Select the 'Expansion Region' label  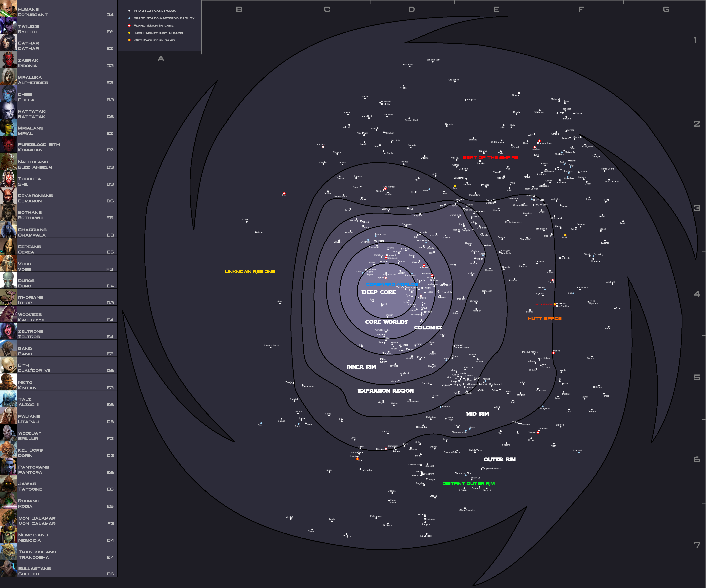click(x=386, y=390)
